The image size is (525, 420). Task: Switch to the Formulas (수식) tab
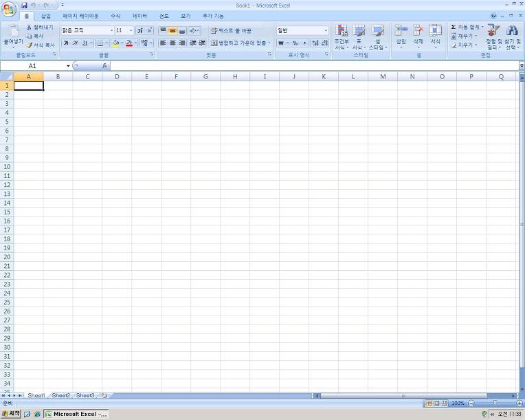point(115,16)
